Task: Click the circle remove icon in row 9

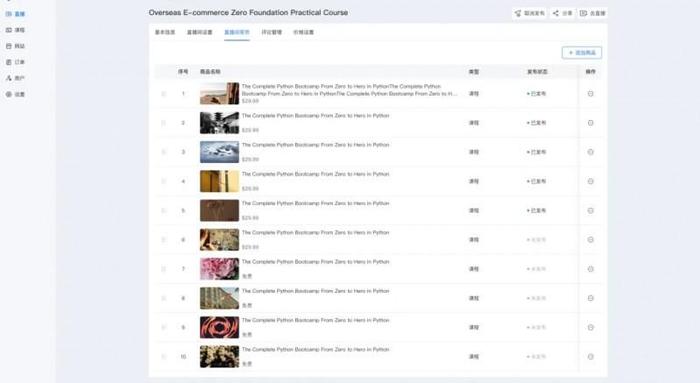Action: pyautogui.click(x=590, y=327)
